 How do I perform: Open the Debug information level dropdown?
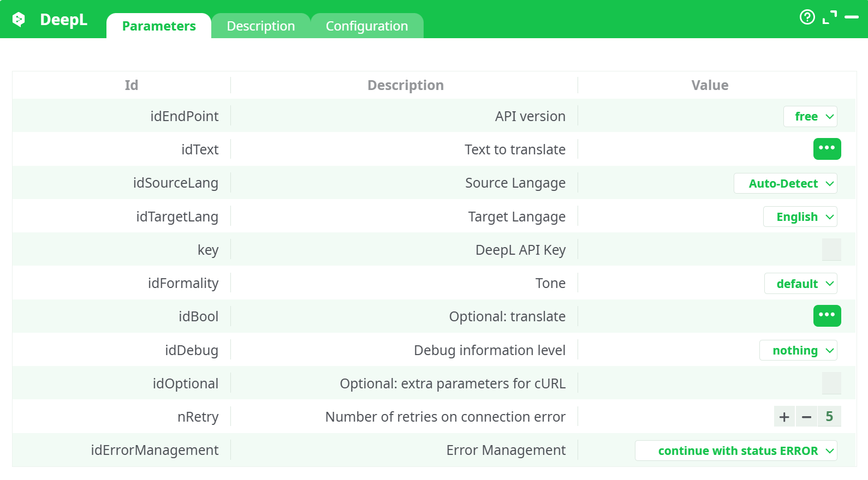point(798,351)
